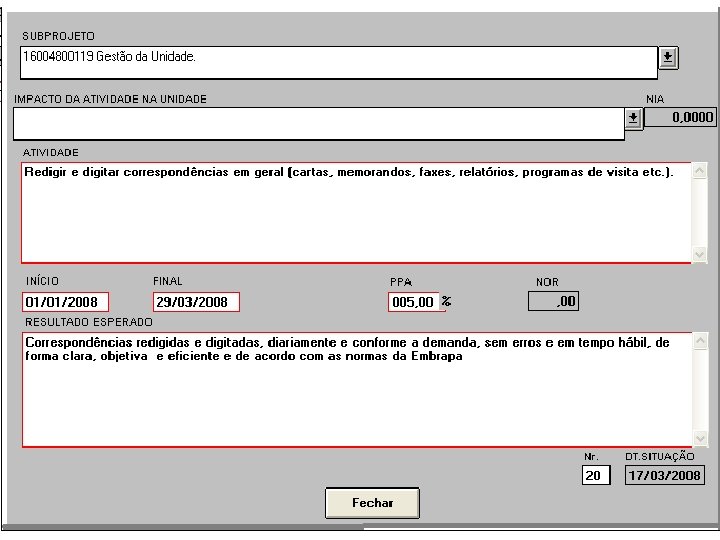Click RESULTADO ESPERADO scrollbar up arrow

(x=700, y=341)
